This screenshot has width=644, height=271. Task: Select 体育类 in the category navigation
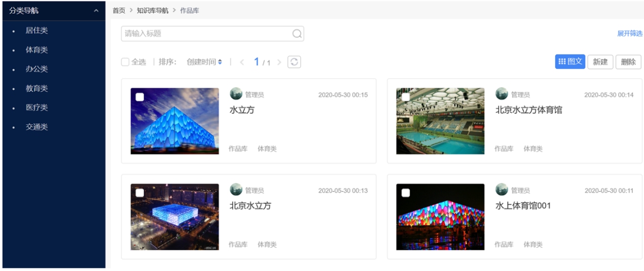coord(37,50)
